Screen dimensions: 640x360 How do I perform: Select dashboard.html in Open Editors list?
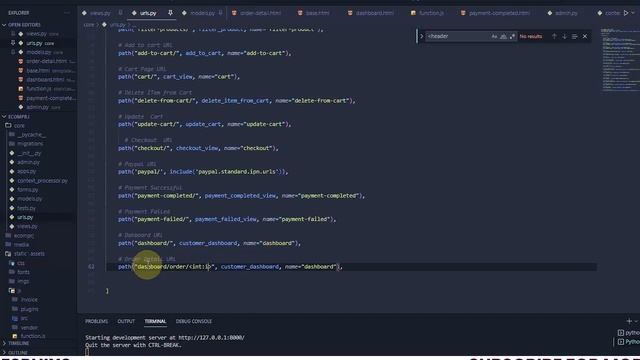pyautogui.click(x=46, y=80)
